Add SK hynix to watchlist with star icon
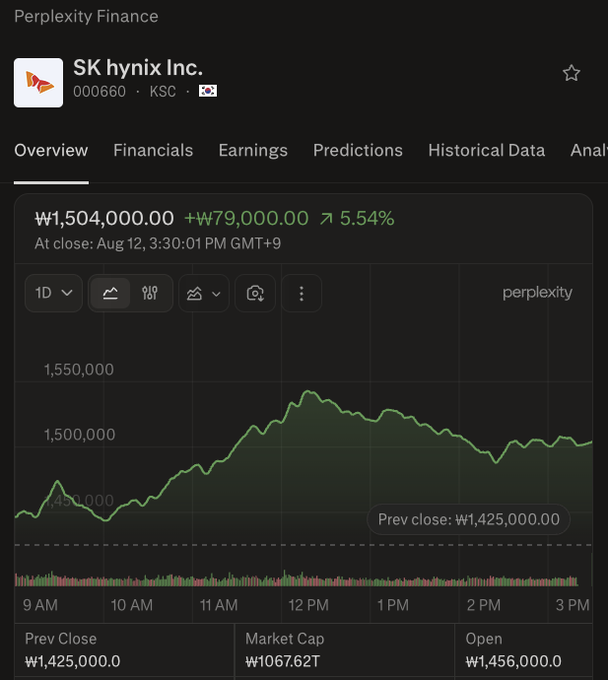 coord(571,73)
